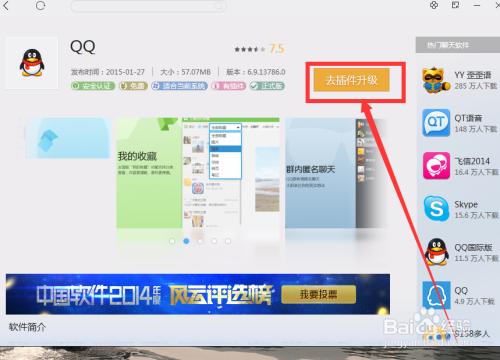Select the last carousel dot
The image size is (500, 360).
pos(228,241)
